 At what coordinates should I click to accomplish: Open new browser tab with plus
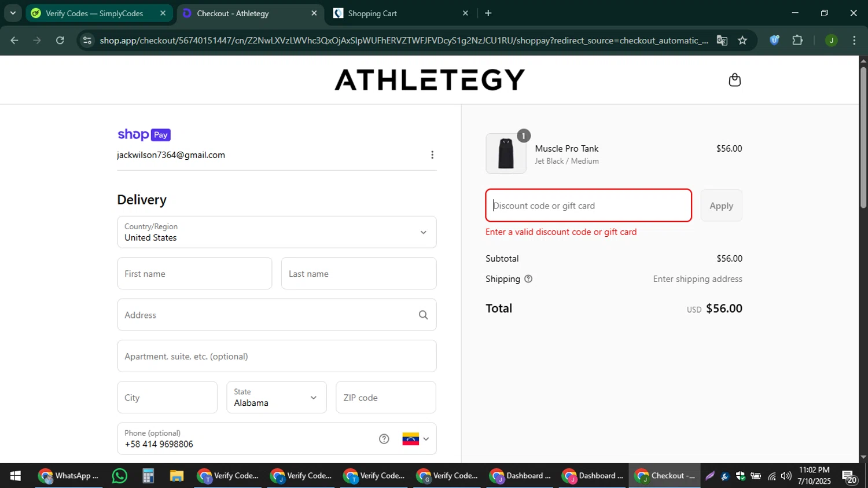tap(488, 13)
